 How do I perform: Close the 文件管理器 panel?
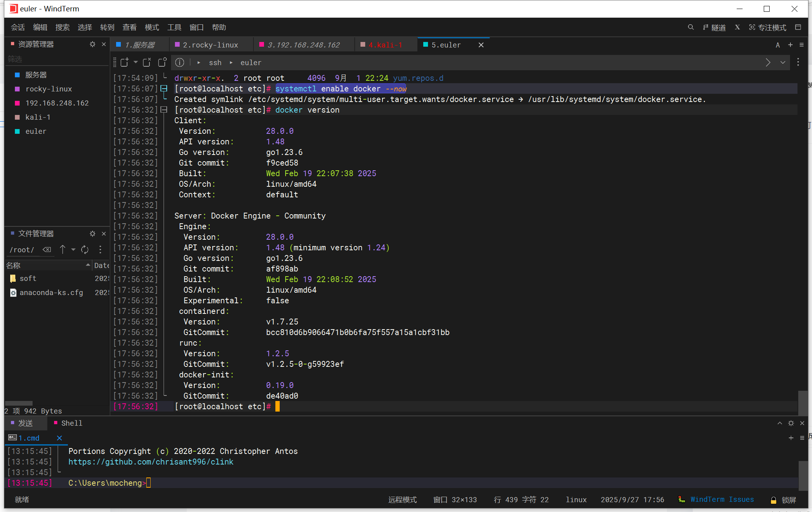pos(104,233)
